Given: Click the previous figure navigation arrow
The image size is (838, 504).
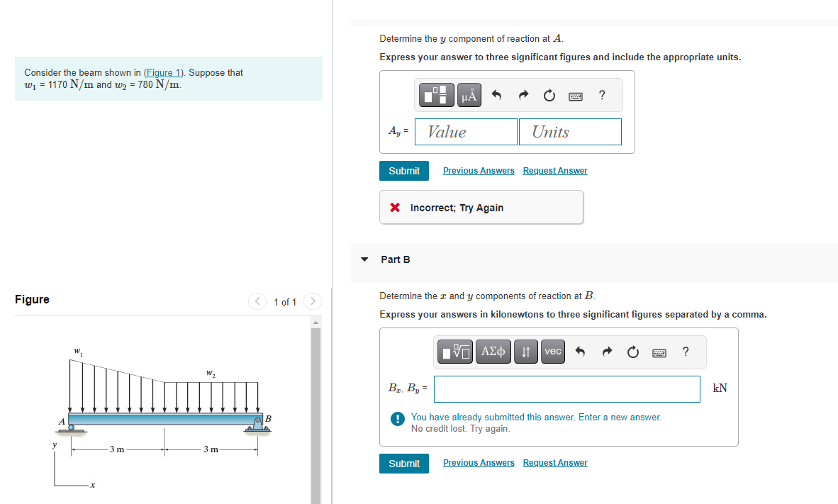Looking at the screenshot, I should [257, 301].
